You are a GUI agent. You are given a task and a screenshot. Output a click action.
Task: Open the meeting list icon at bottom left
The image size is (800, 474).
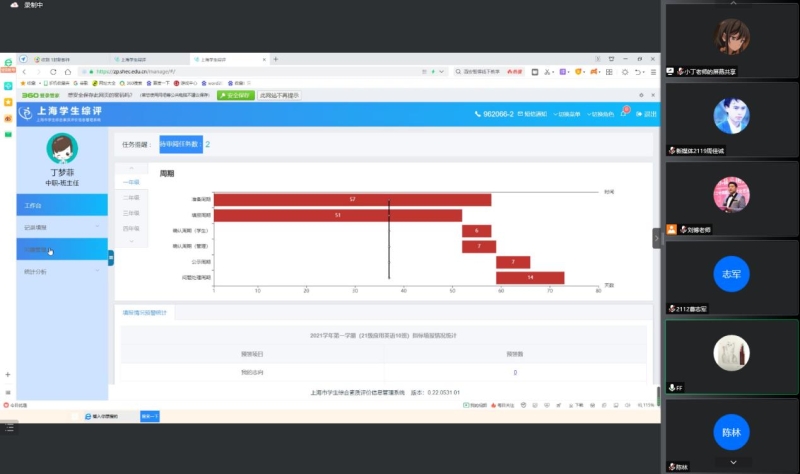(9, 428)
